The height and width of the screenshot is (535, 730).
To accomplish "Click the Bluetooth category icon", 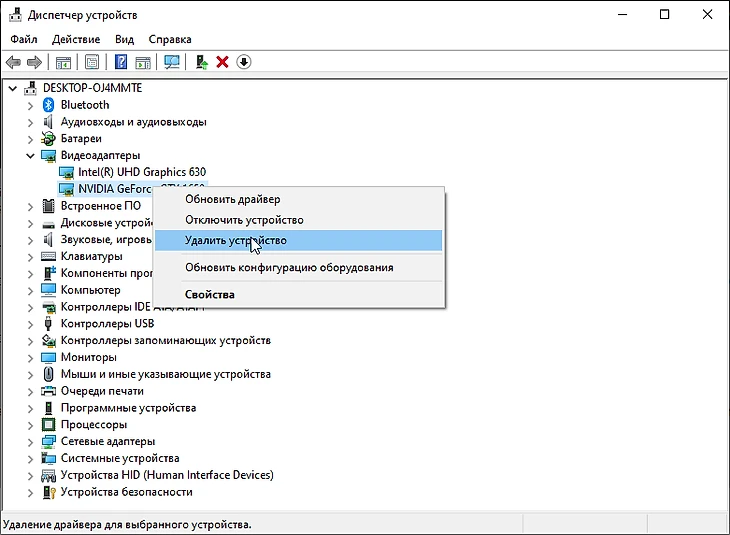I will tap(49, 105).
